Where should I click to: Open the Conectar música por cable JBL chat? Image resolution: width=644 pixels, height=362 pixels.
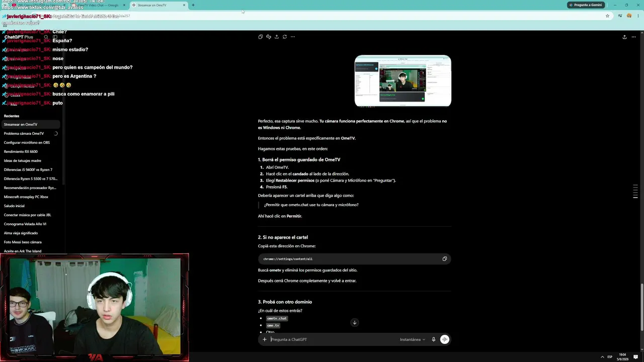click(x=30, y=215)
